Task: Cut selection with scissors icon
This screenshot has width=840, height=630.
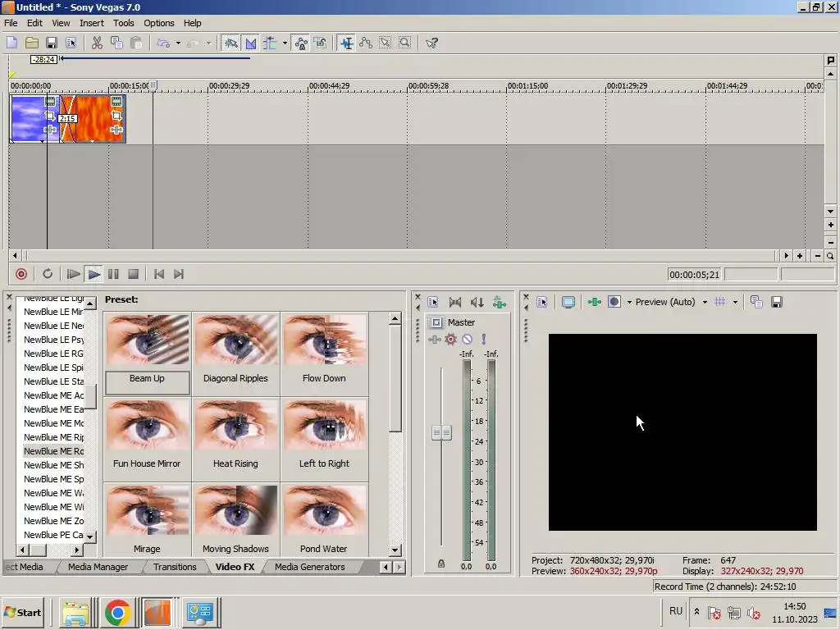Action: [x=97, y=43]
